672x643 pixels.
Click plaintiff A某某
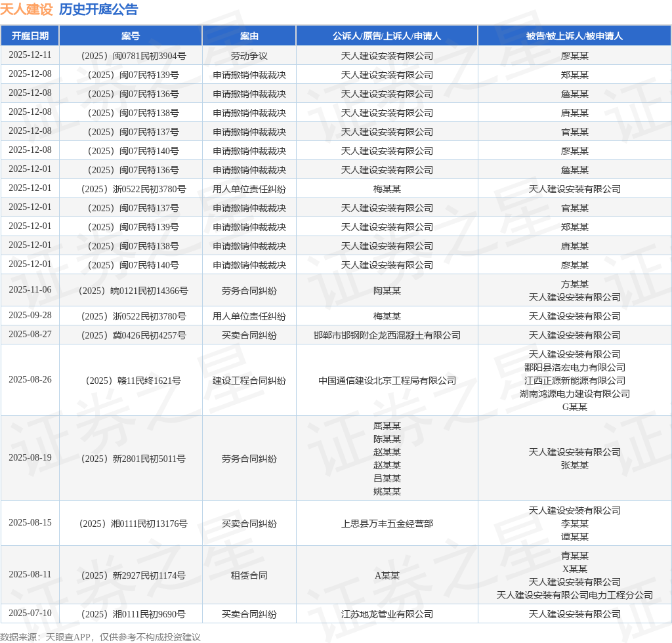(x=387, y=575)
